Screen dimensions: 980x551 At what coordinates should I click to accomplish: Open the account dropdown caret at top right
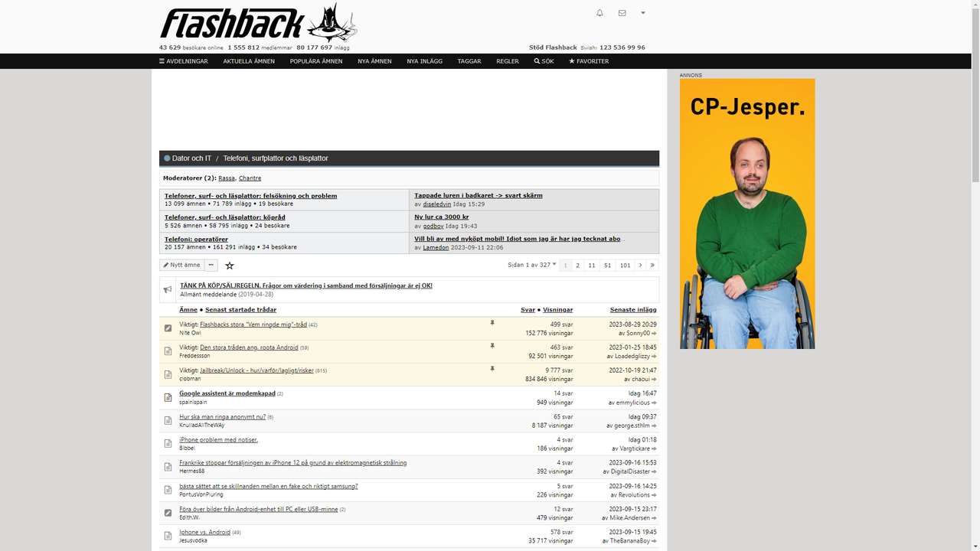click(643, 12)
